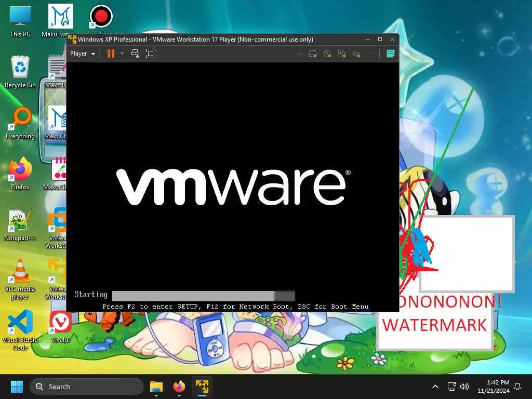Screen dimensions: 532x399
Task: Select the Vivaldi desktop shortcut
Action: [x=61, y=327]
